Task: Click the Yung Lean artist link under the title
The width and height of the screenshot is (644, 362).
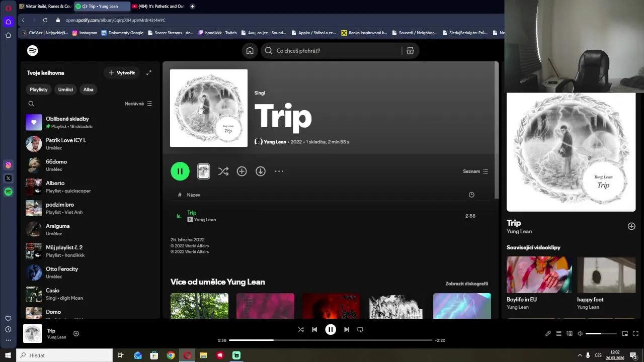Action: point(275,142)
